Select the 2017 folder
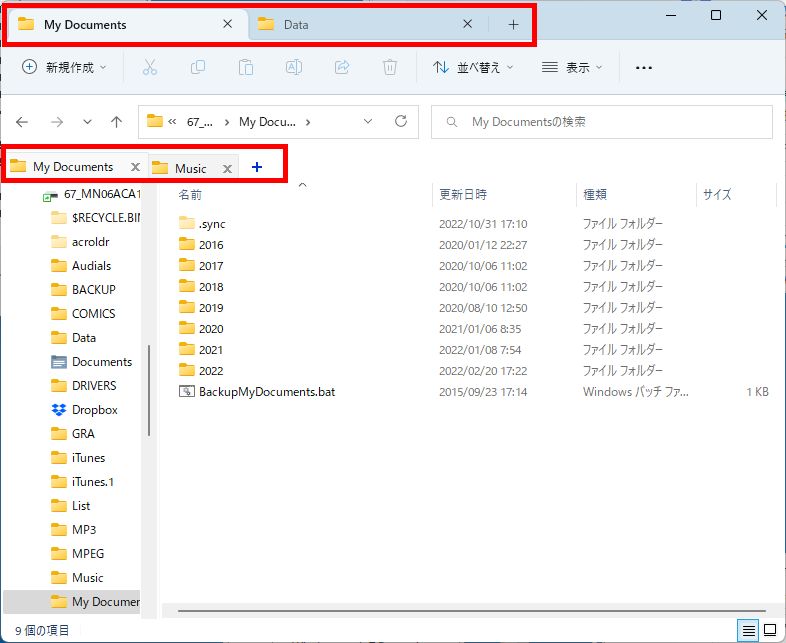Image resolution: width=786 pixels, height=643 pixels. (x=202, y=266)
